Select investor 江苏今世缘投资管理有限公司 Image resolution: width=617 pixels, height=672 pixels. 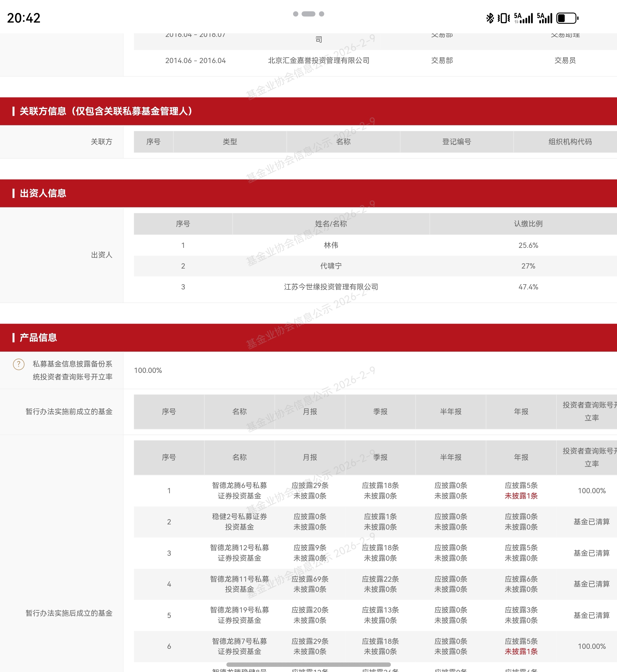[x=331, y=287]
